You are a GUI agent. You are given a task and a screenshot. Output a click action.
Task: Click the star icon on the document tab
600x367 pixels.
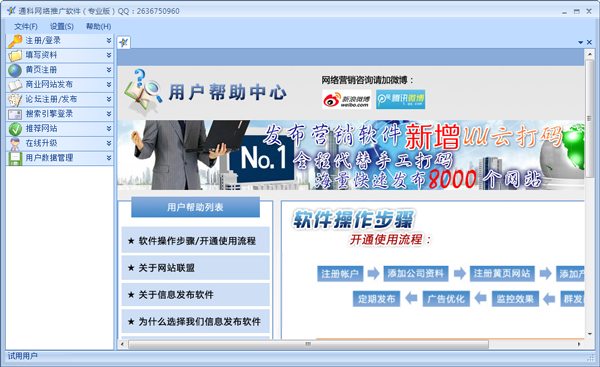124,42
